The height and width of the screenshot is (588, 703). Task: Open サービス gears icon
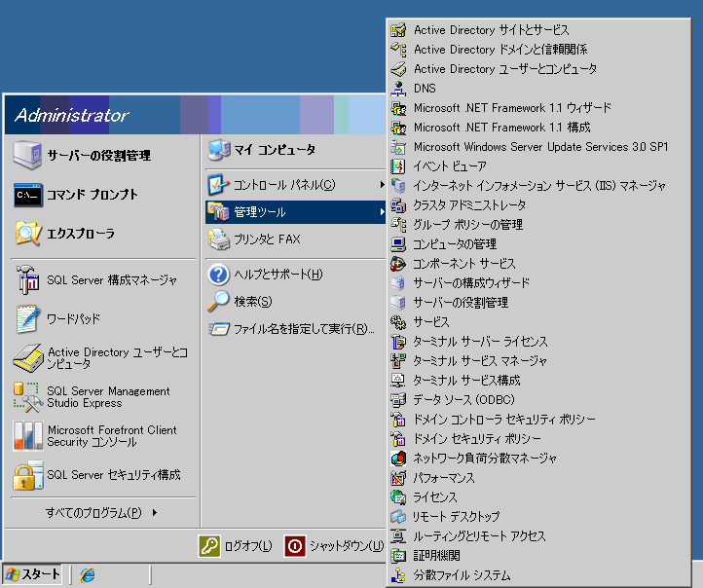[398, 322]
